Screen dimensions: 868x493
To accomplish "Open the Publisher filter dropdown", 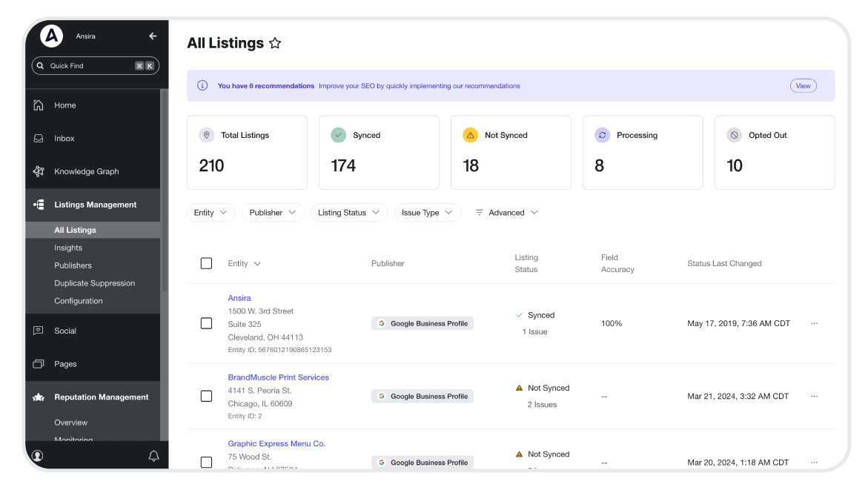I will pyautogui.click(x=273, y=213).
